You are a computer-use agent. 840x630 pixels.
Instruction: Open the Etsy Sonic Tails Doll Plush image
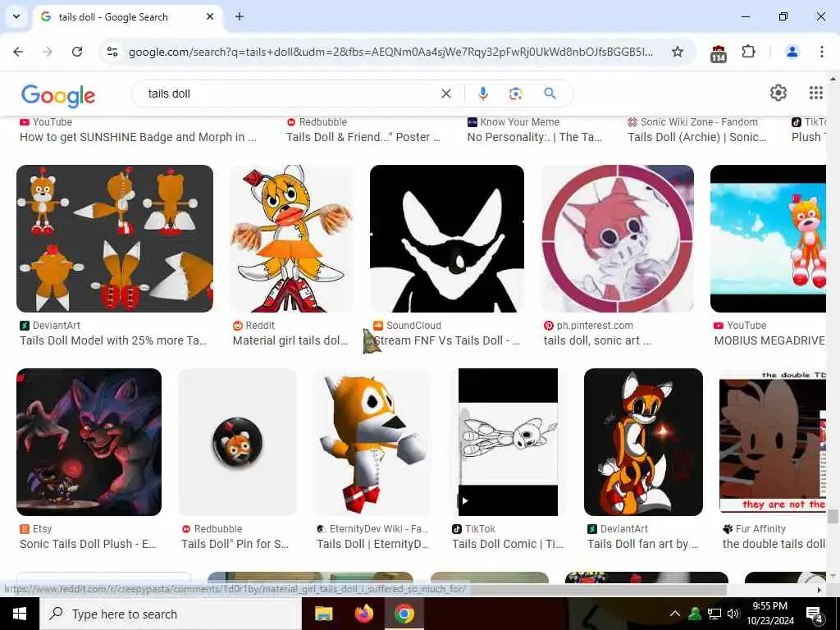point(89,442)
